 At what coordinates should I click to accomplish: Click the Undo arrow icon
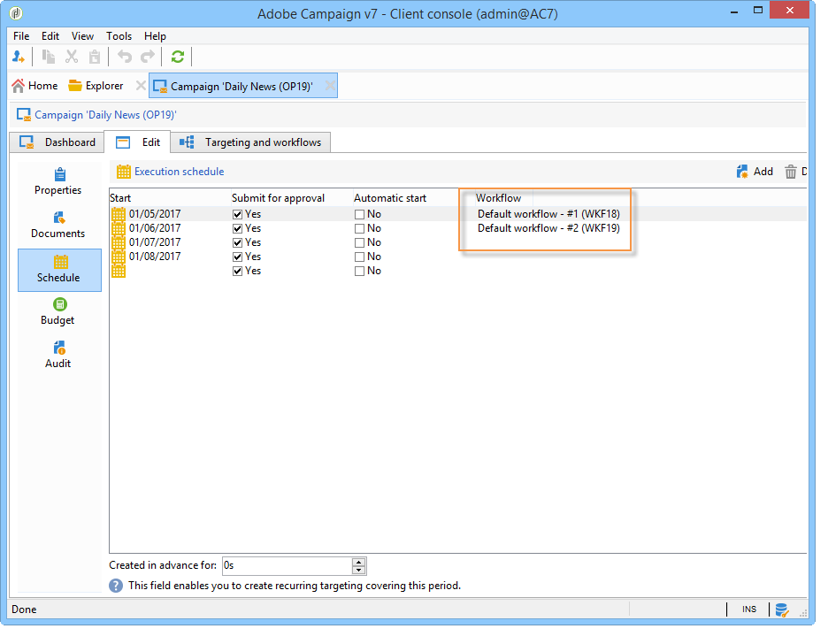[125, 57]
